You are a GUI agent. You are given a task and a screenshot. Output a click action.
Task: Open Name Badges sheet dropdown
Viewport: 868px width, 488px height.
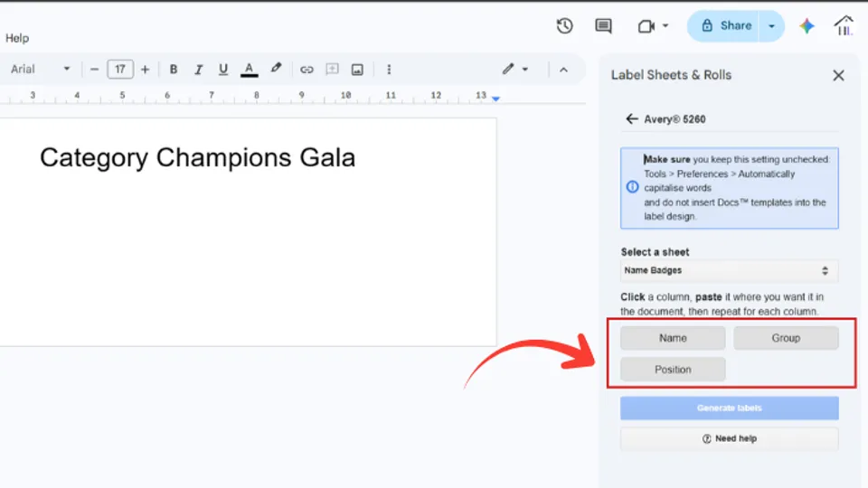tap(729, 270)
